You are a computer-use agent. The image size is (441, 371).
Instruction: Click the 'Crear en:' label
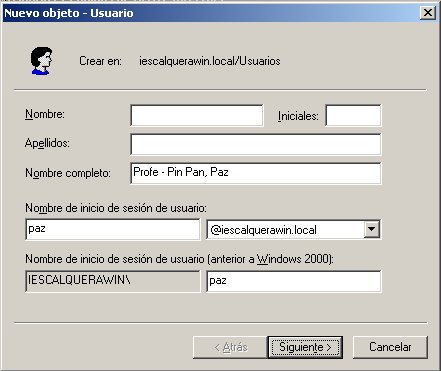100,61
